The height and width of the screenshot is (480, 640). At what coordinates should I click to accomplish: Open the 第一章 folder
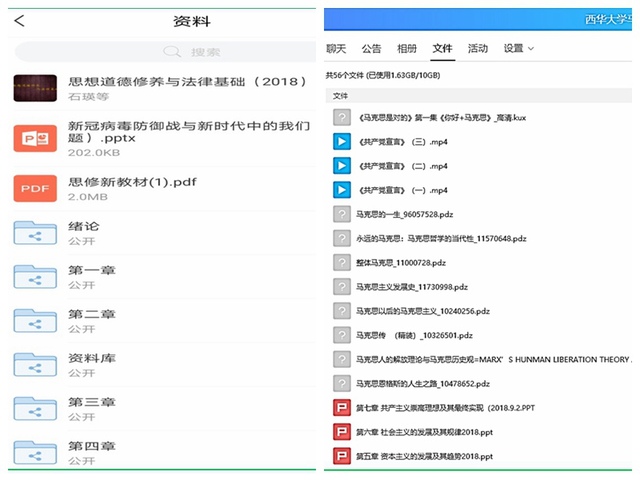click(x=35, y=277)
